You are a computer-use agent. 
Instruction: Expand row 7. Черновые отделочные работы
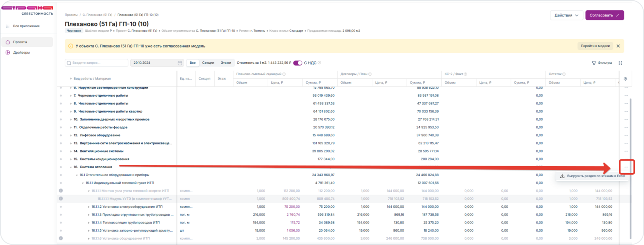point(71,96)
